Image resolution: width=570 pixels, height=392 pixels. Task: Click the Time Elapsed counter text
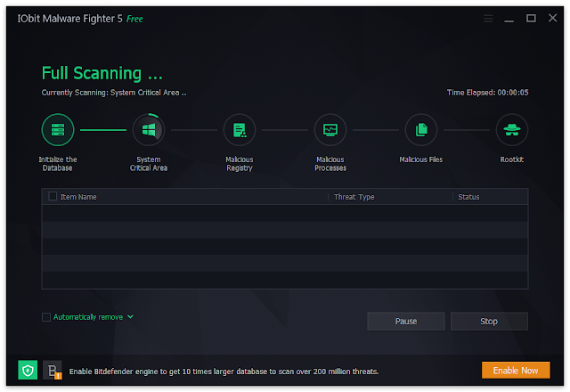[x=487, y=93]
